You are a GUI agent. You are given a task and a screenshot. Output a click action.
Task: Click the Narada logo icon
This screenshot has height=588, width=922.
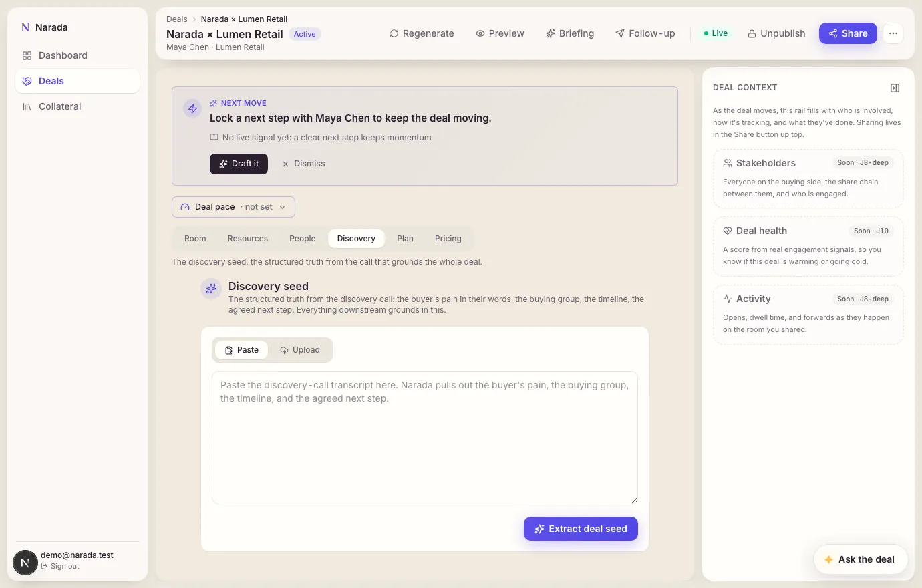[25, 27]
